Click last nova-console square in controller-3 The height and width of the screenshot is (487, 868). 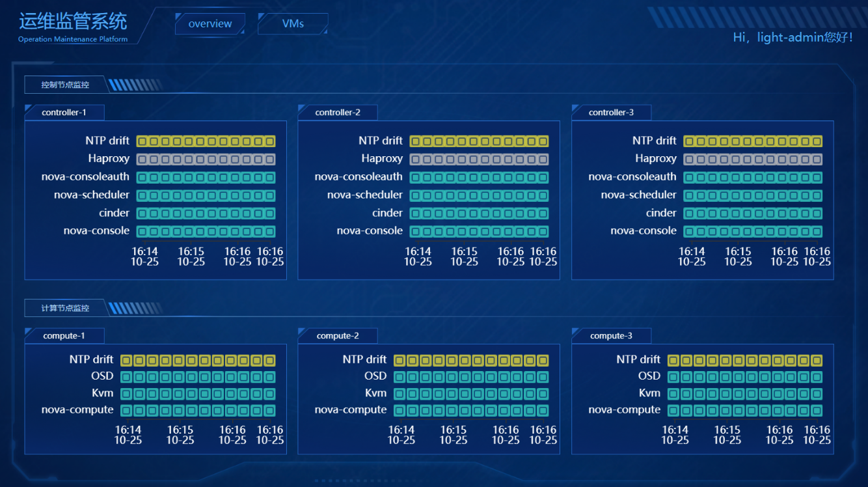point(817,232)
